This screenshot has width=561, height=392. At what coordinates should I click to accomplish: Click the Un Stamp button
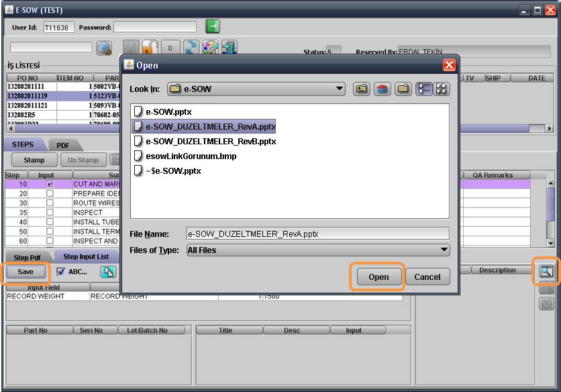click(83, 160)
